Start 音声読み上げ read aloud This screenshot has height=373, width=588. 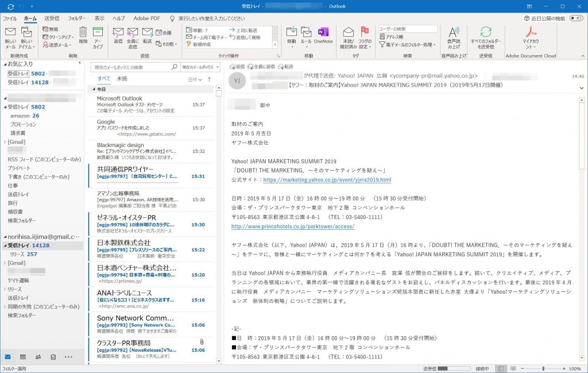pos(454,37)
